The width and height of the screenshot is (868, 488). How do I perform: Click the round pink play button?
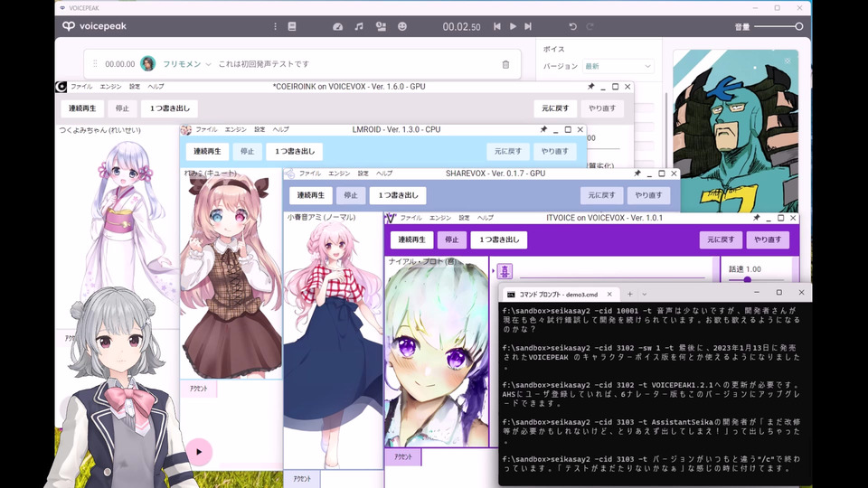(199, 452)
